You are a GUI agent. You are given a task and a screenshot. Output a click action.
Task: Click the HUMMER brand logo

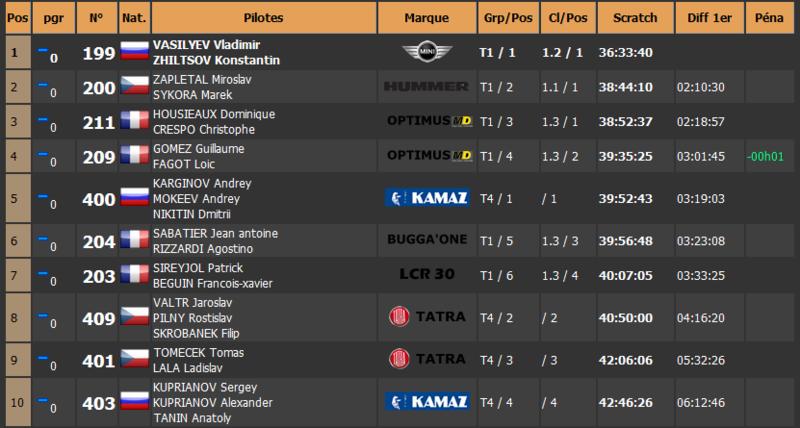point(427,87)
